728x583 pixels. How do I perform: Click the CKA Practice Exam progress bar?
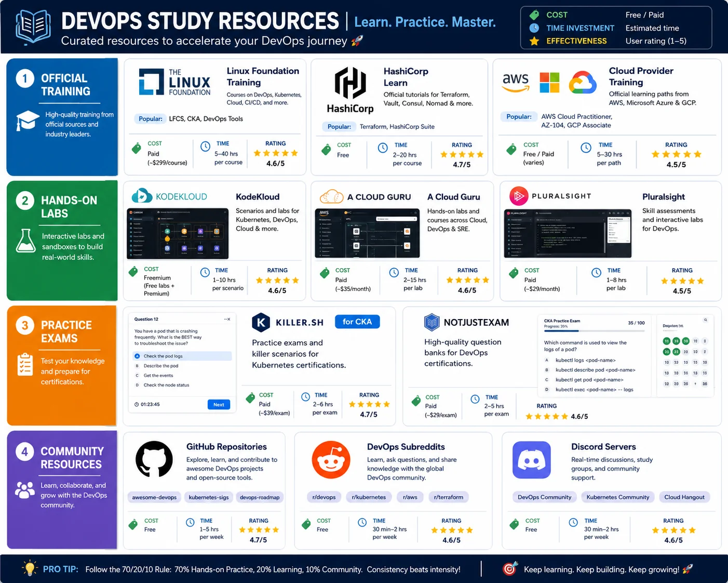tap(594, 331)
